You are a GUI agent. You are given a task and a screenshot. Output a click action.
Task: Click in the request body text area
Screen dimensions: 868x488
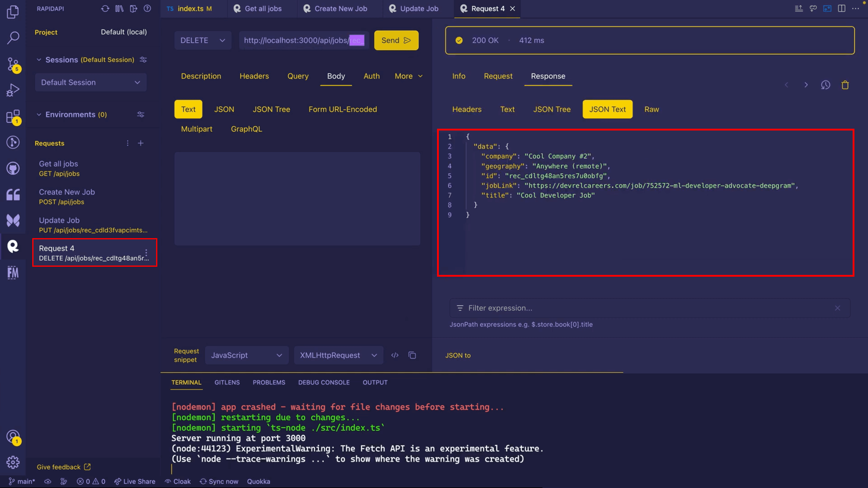[x=297, y=199]
